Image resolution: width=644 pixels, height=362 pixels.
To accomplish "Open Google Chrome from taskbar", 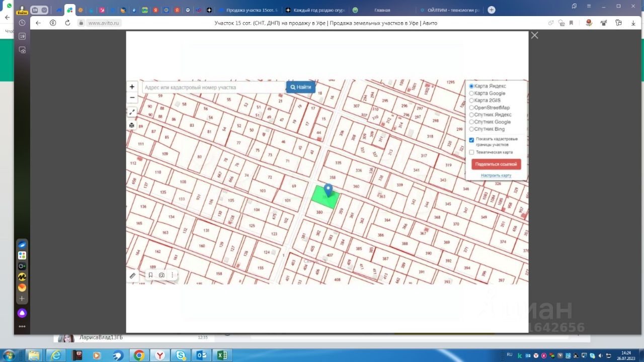I will (139, 355).
